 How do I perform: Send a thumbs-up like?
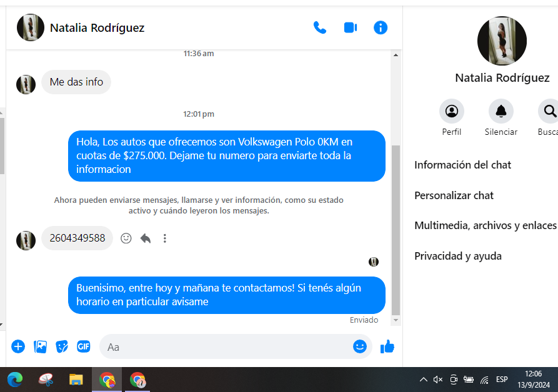pyautogui.click(x=387, y=346)
